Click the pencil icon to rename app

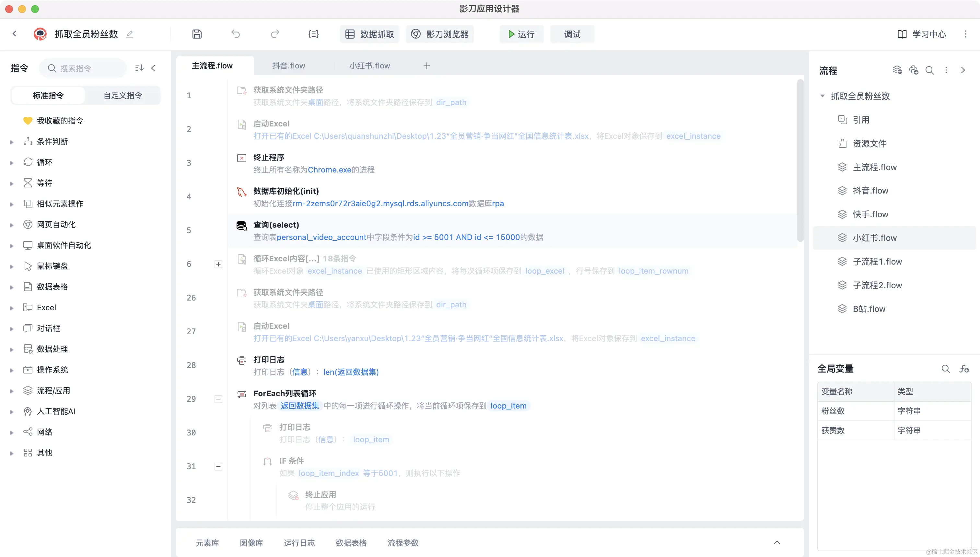130,34
